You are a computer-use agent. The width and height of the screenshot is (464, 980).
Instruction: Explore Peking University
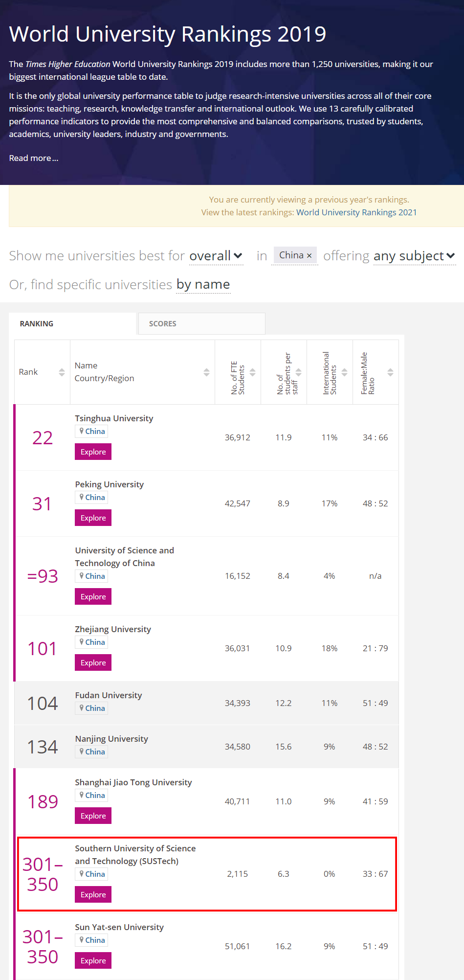tap(93, 518)
